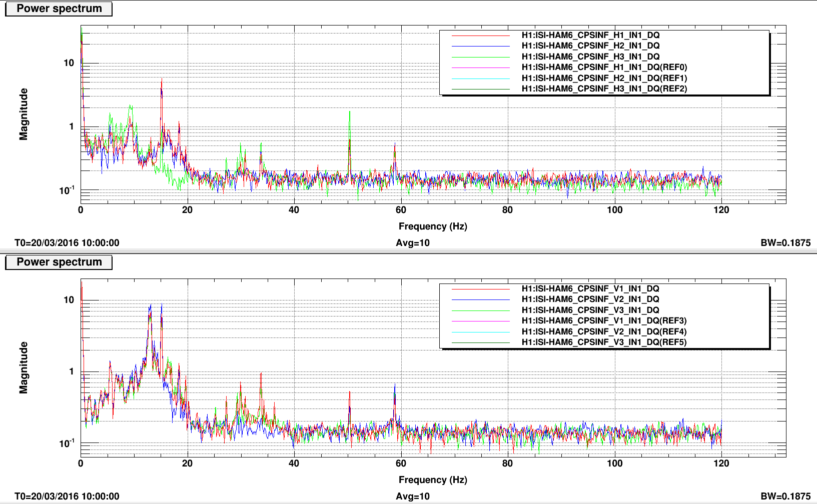The image size is (817, 504).
Task: Click the cyan line sample beside V2_IN1_DQ(REF4)
Action: tap(480, 332)
